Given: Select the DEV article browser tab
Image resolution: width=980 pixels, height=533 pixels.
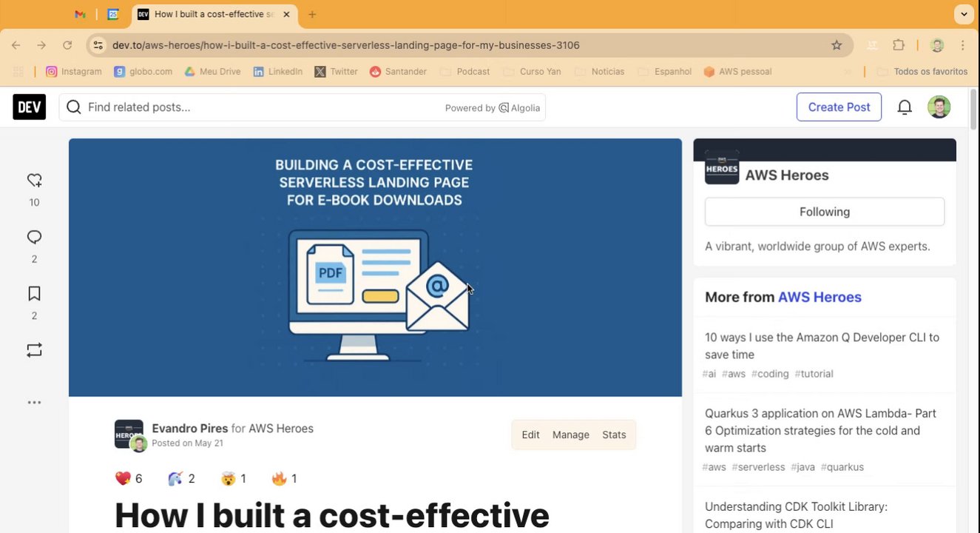Looking at the screenshot, I should pyautogui.click(x=216, y=15).
